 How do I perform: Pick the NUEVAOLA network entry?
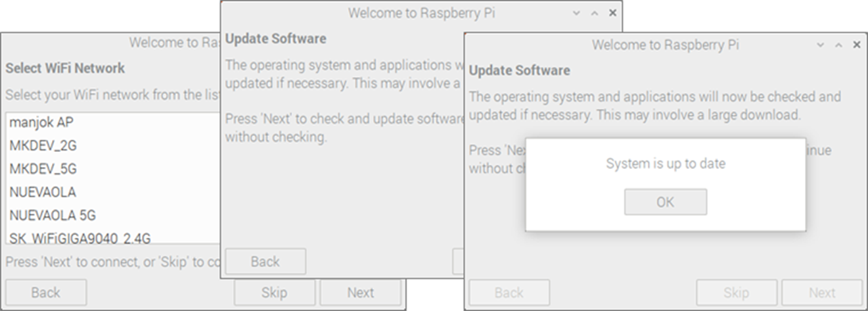[x=113, y=192]
